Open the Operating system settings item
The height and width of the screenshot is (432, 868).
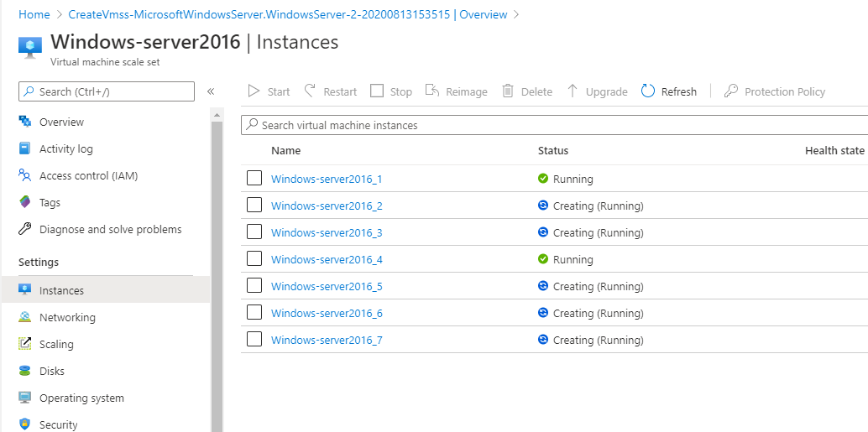point(81,398)
